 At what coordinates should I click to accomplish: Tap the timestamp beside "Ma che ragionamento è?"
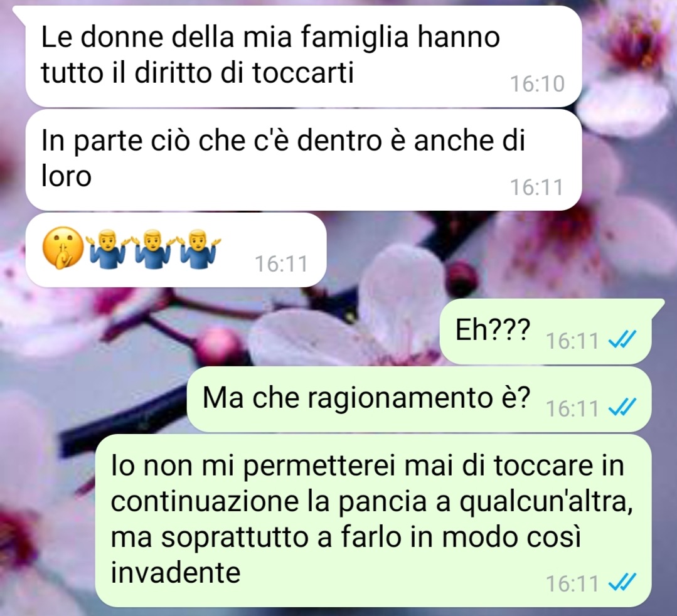(x=572, y=408)
